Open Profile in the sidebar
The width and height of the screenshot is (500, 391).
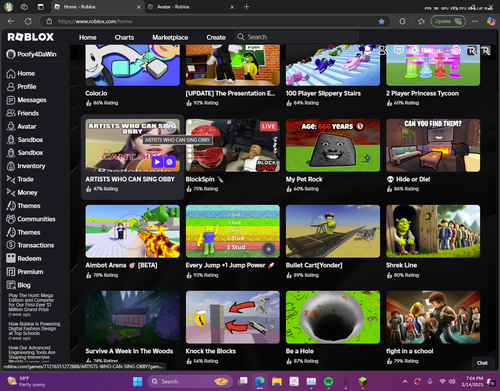point(21,87)
